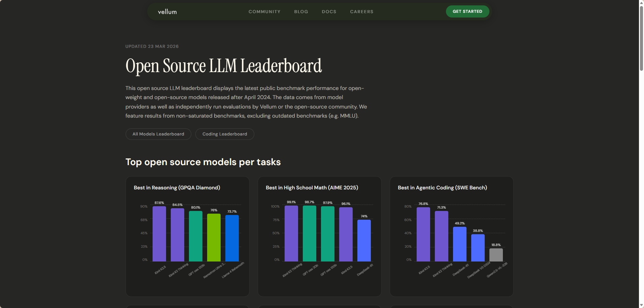Open the All Models Leaderboard pill
644x308 pixels.
(x=158, y=134)
